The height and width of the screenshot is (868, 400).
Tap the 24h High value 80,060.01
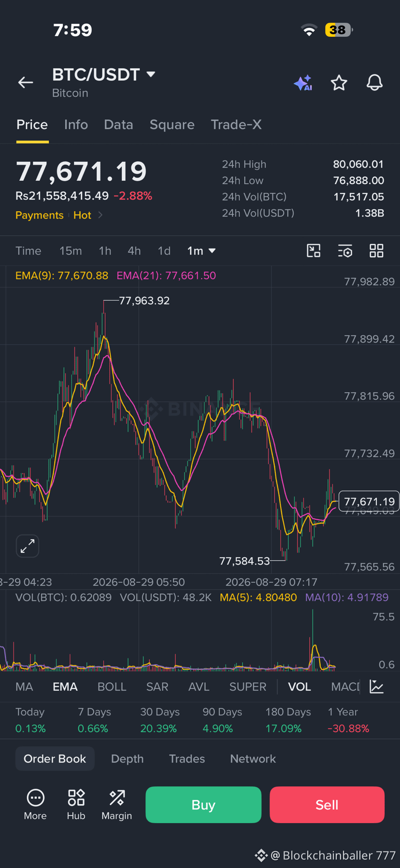(358, 164)
